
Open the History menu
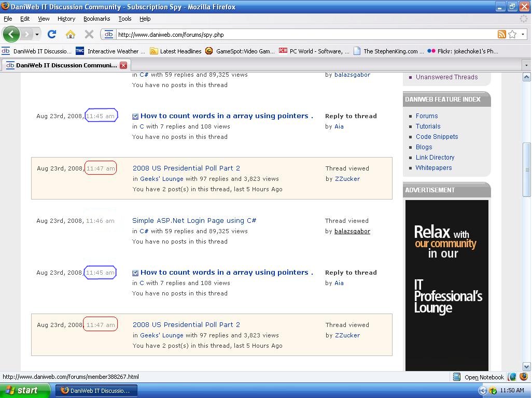tap(66, 19)
